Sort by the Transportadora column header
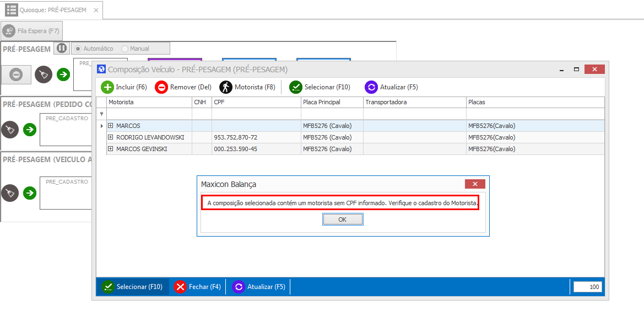The height and width of the screenshot is (321, 644). coord(414,103)
